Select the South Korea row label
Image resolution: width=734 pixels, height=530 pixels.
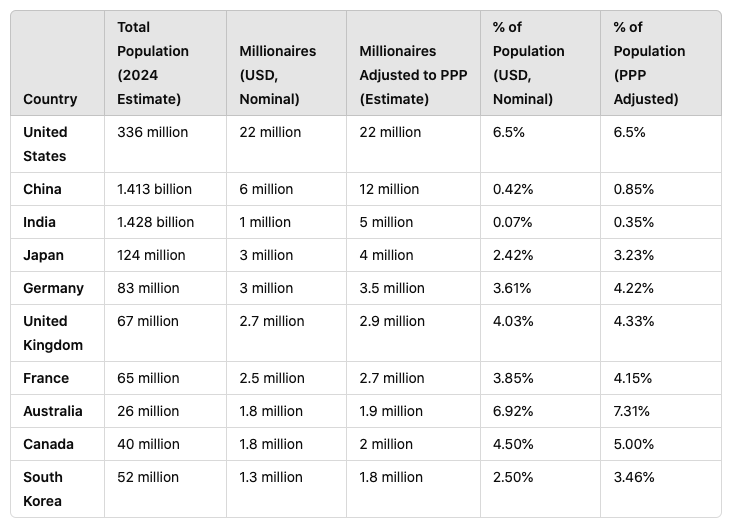[x=43, y=489]
